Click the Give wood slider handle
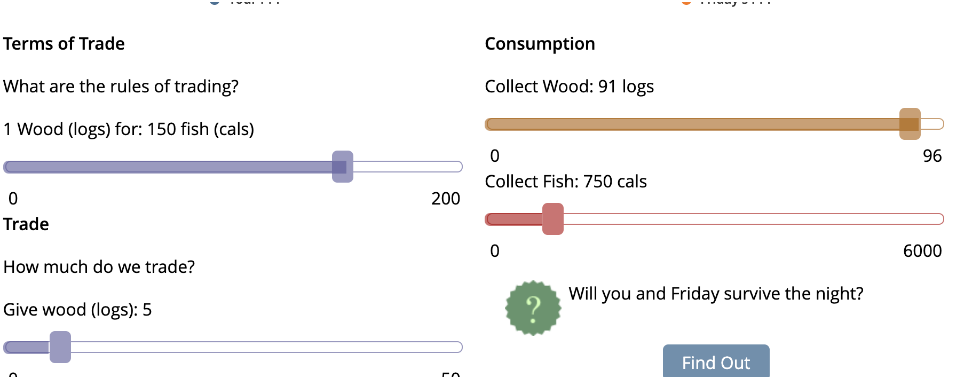Screen dimensions: 980x377 click(x=60, y=347)
